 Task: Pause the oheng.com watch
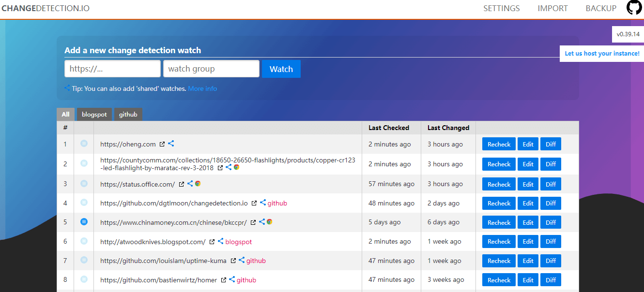(84, 144)
